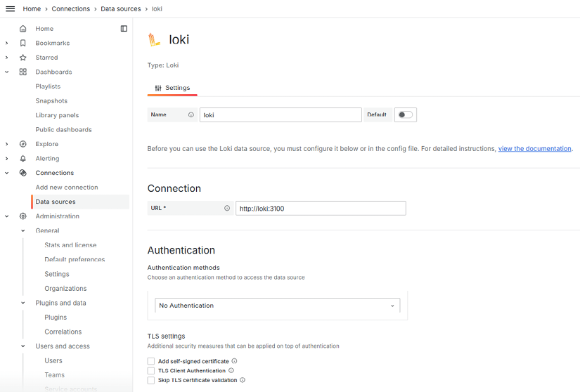Image resolution: width=580 pixels, height=392 pixels.
Task: Open view the documentation link
Action: click(x=534, y=148)
